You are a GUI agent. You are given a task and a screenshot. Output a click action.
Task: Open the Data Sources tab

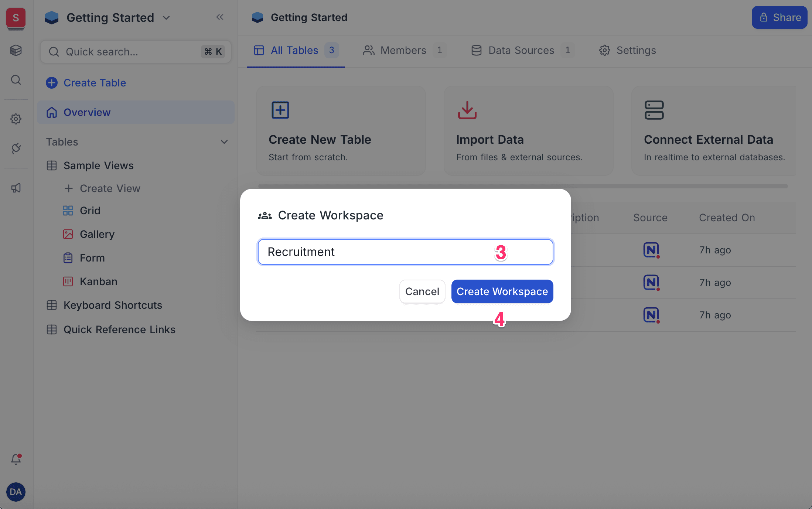(521, 50)
